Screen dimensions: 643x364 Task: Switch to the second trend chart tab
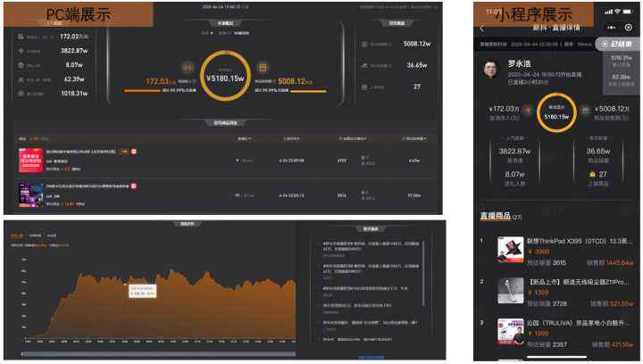point(35,236)
